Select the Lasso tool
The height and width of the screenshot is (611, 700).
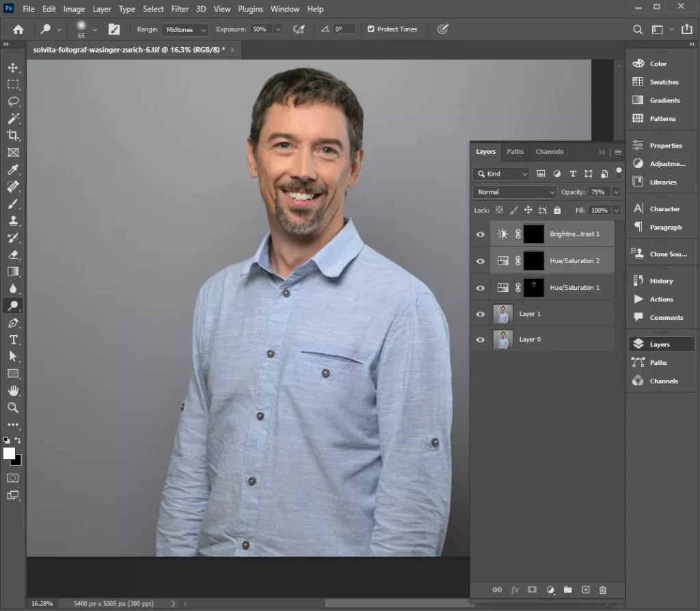(x=13, y=102)
